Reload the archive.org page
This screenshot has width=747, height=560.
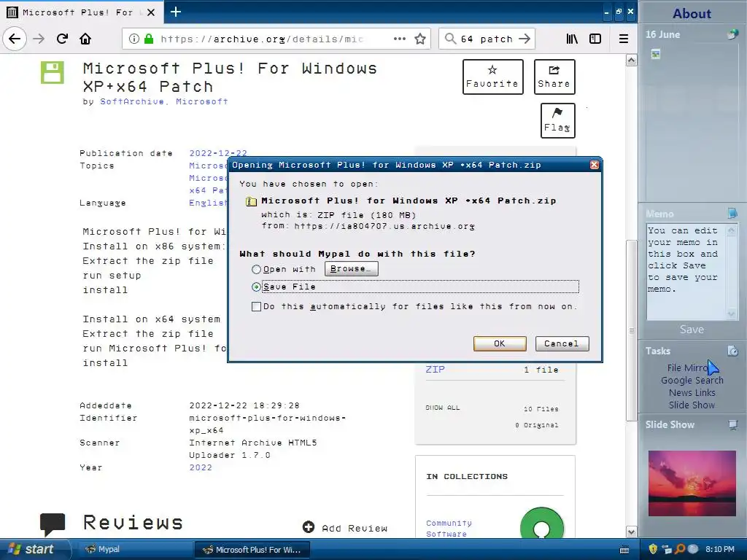[62, 39]
